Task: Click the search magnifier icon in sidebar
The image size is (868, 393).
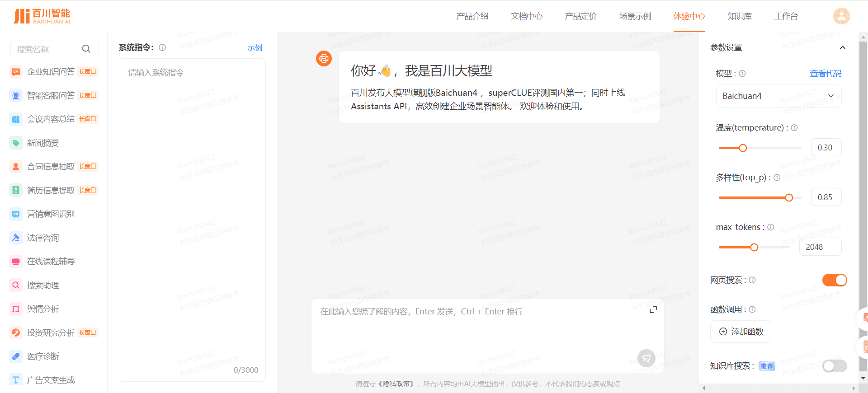Action: point(86,49)
